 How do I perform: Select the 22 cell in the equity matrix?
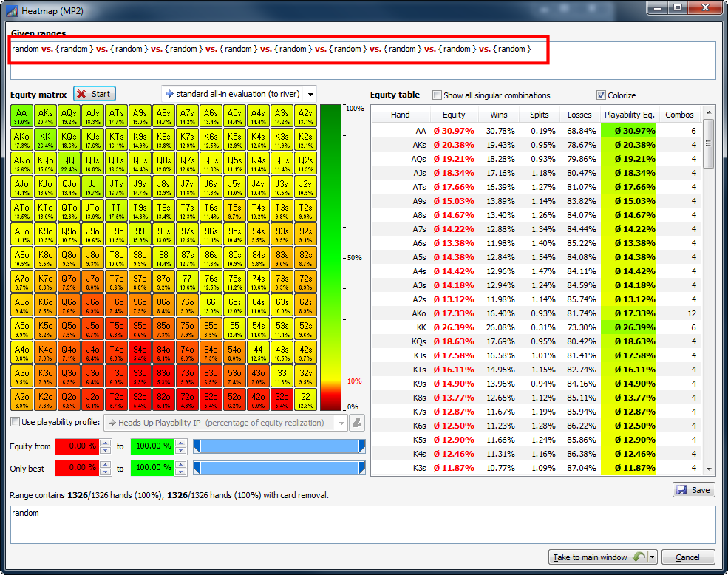click(305, 400)
